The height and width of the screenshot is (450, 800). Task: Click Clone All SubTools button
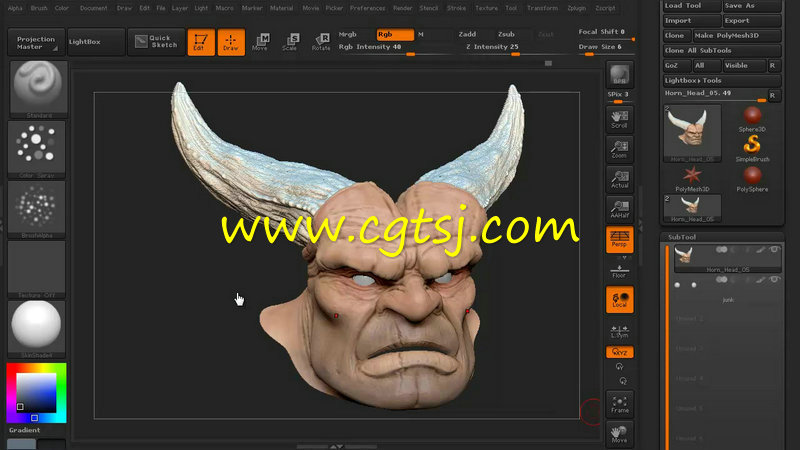pyautogui.click(x=722, y=51)
